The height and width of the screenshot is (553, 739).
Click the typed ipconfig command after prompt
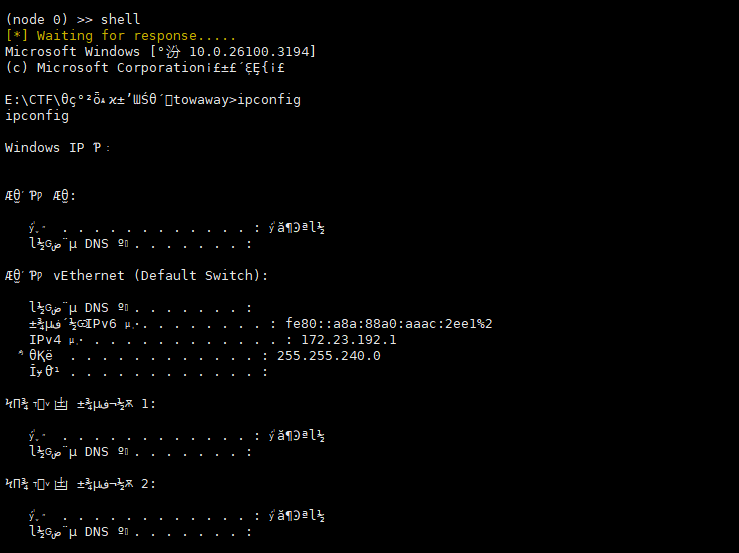click(x=269, y=100)
